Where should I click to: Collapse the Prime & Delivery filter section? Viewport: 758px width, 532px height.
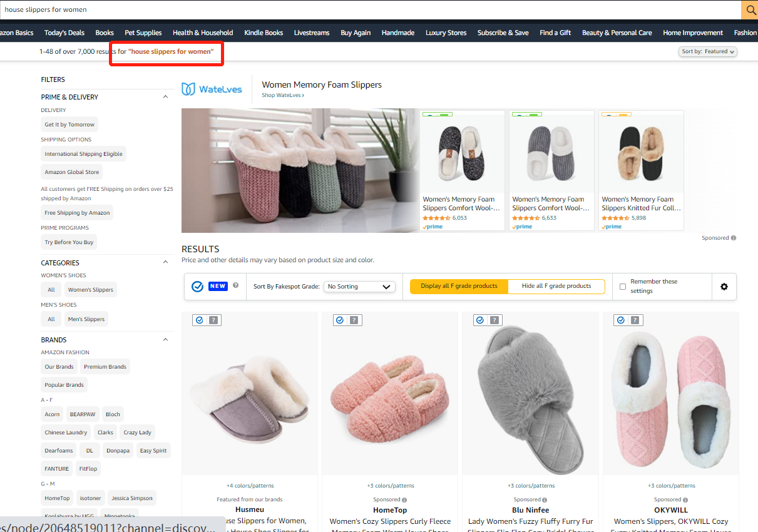click(x=165, y=97)
